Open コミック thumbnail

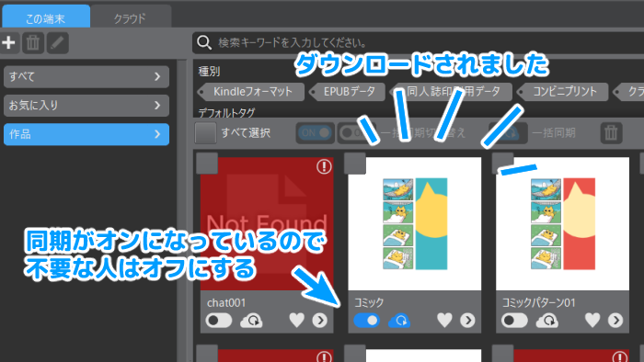[x=415, y=224]
